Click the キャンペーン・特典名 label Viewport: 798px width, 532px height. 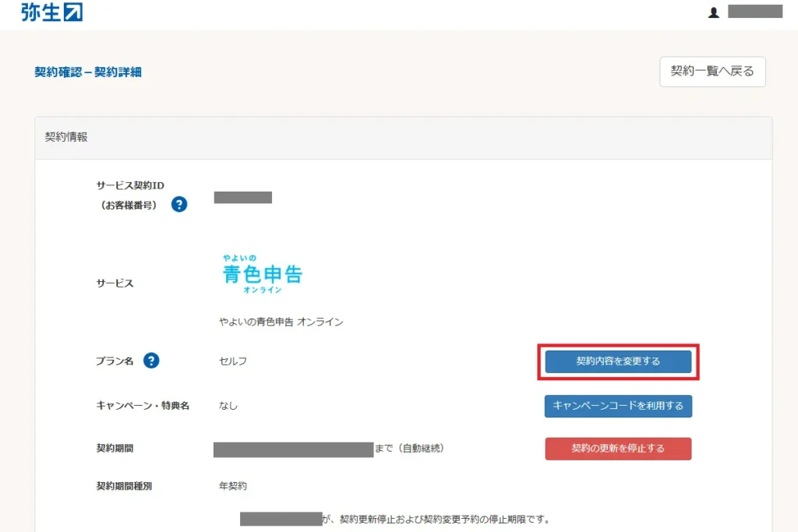[x=143, y=405]
